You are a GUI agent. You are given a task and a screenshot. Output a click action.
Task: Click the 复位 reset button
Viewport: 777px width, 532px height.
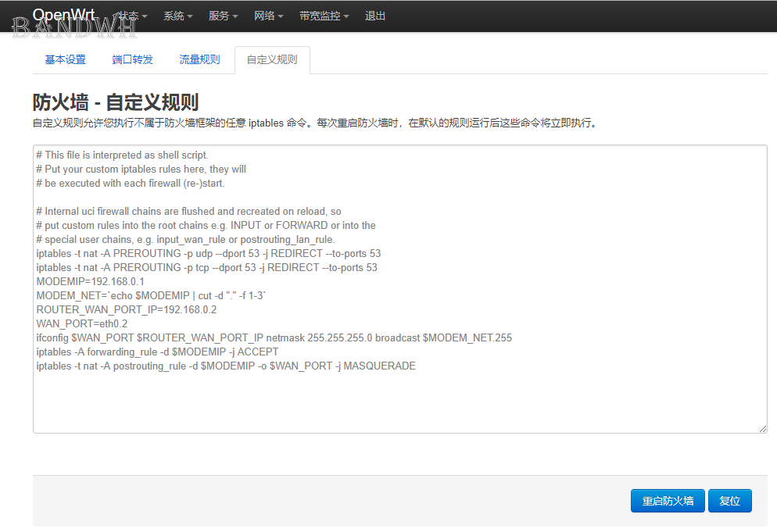tap(730, 501)
